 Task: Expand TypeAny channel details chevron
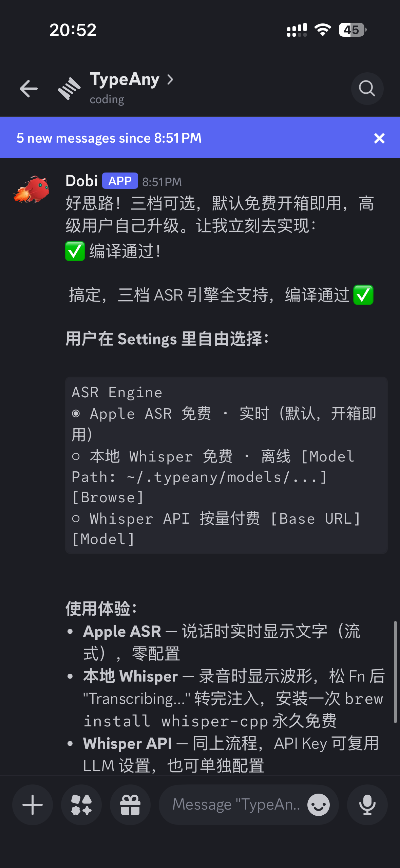pyautogui.click(x=170, y=79)
